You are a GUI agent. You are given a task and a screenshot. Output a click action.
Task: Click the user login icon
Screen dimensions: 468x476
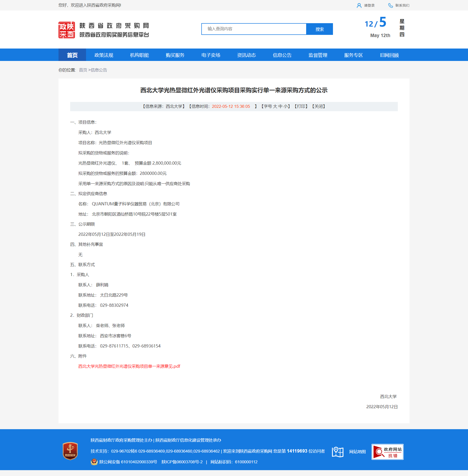(x=359, y=5)
